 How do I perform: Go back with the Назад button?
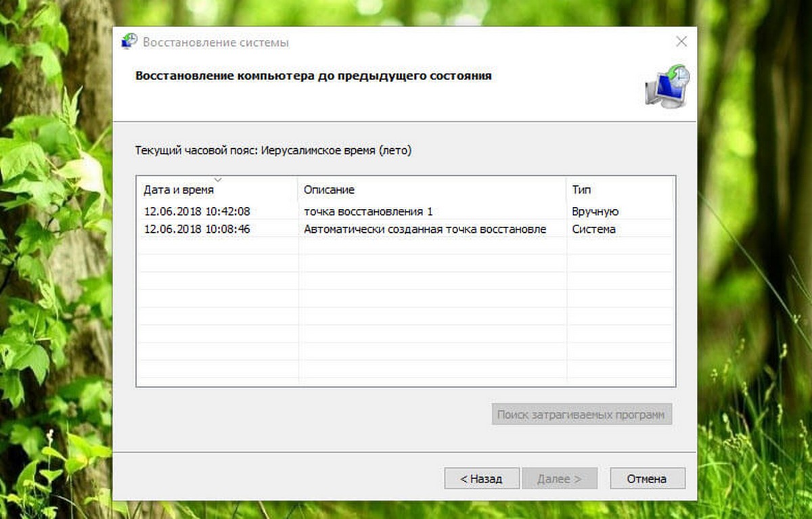(482, 478)
